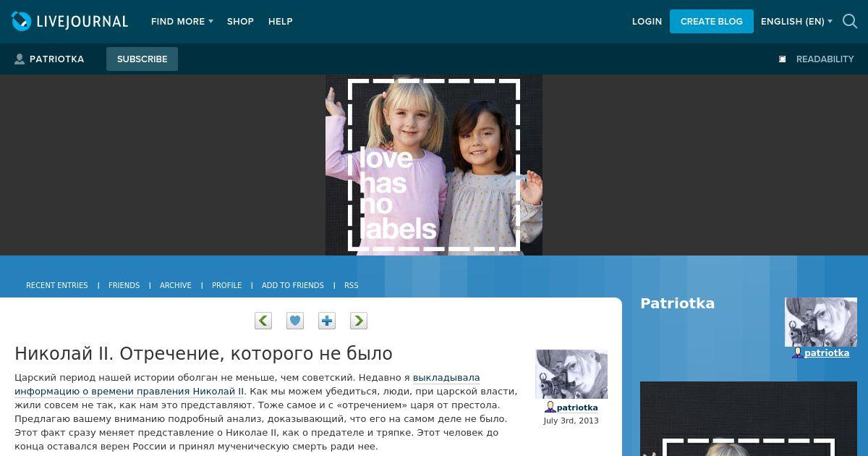868x456 pixels.
Task: Open the ENGLISH (EN) language dropdown
Action: click(796, 22)
